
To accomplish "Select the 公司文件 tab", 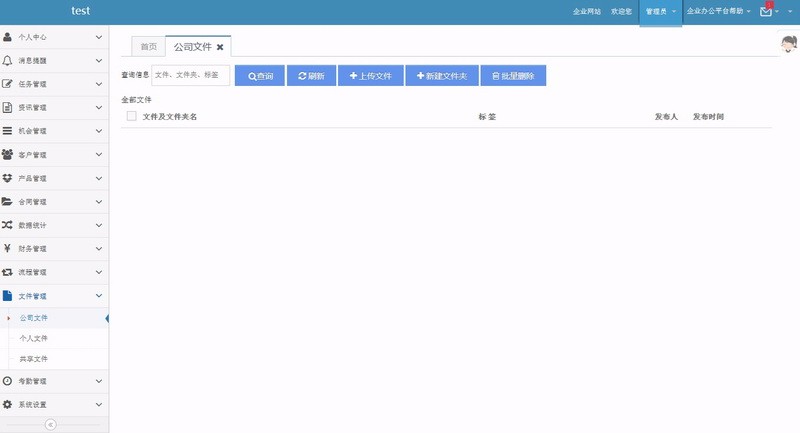I will [x=192, y=47].
